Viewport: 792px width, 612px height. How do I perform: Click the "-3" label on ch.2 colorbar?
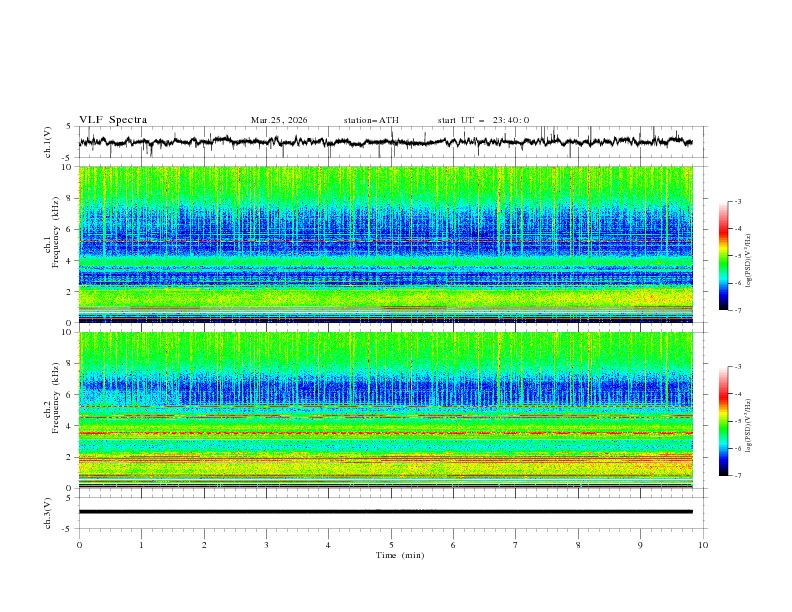tap(738, 367)
